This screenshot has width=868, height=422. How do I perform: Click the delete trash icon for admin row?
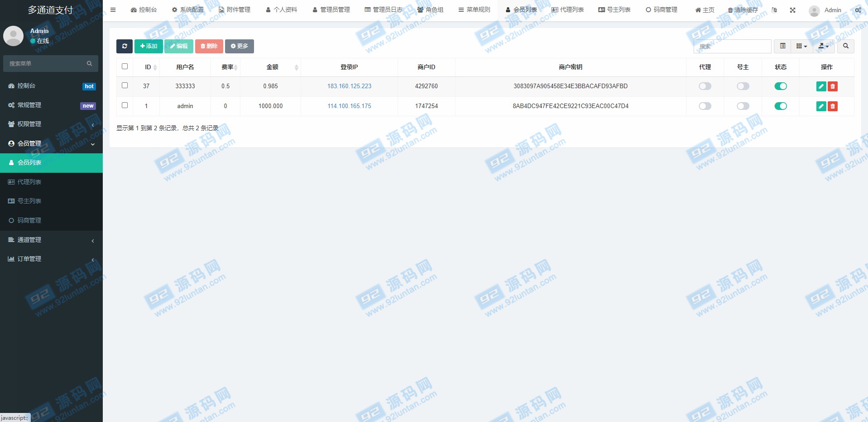coord(832,106)
